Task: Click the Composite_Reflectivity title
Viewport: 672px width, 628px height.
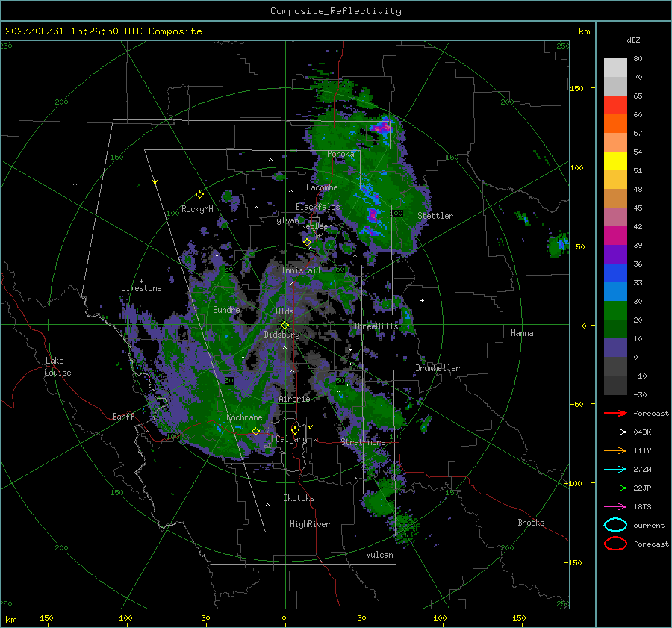Action: (335, 11)
